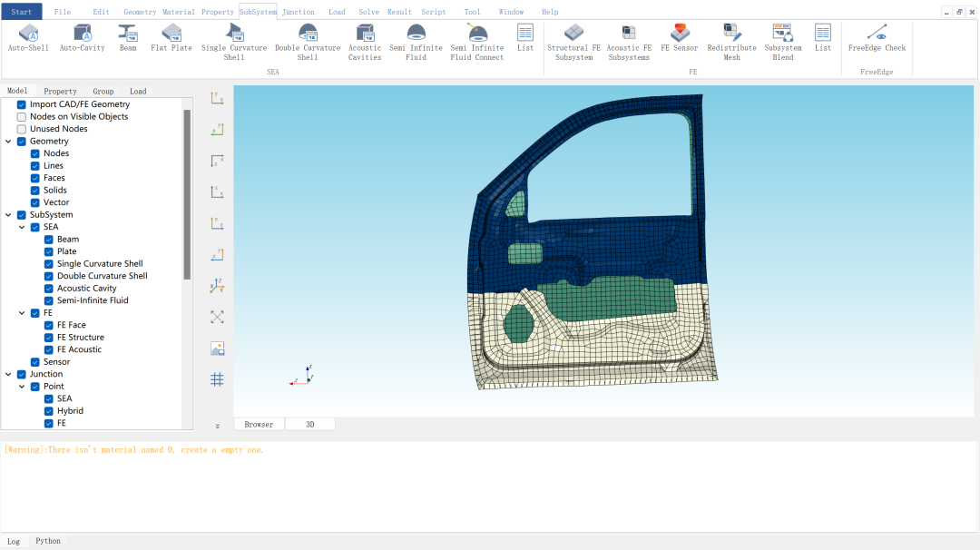The width and height of the screenshot is (980, 550).
Task: Add an FE Sensor
Action: click(x=680, y=37)
